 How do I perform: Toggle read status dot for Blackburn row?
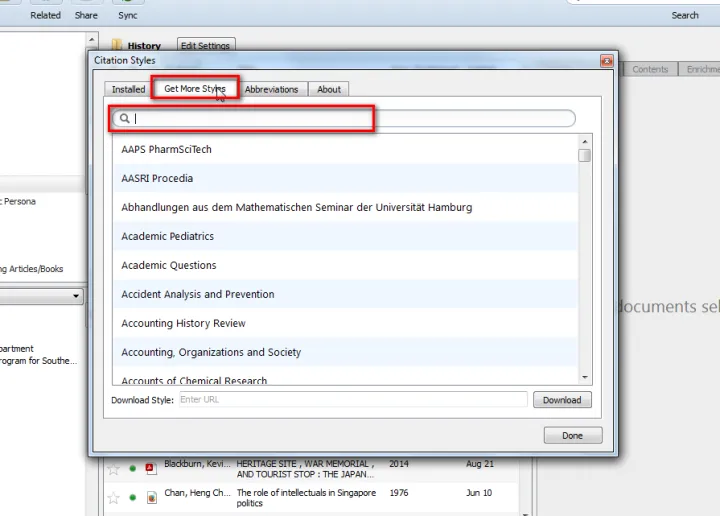133,468
